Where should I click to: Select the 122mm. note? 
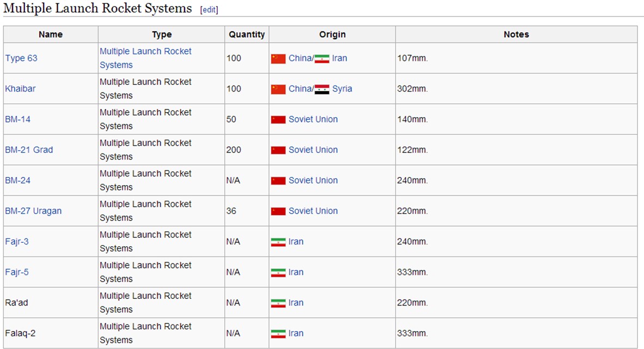(412, 150)
